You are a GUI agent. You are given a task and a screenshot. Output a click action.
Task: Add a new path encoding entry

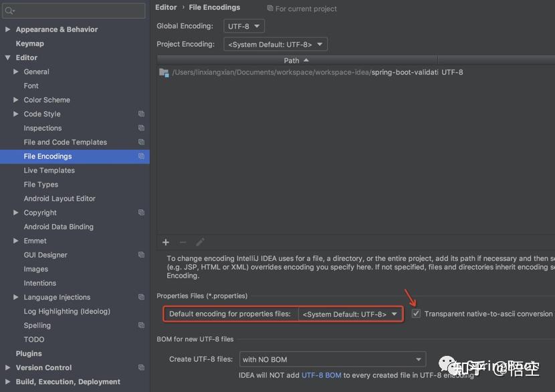pyautogui.click(x=165, y=242)
